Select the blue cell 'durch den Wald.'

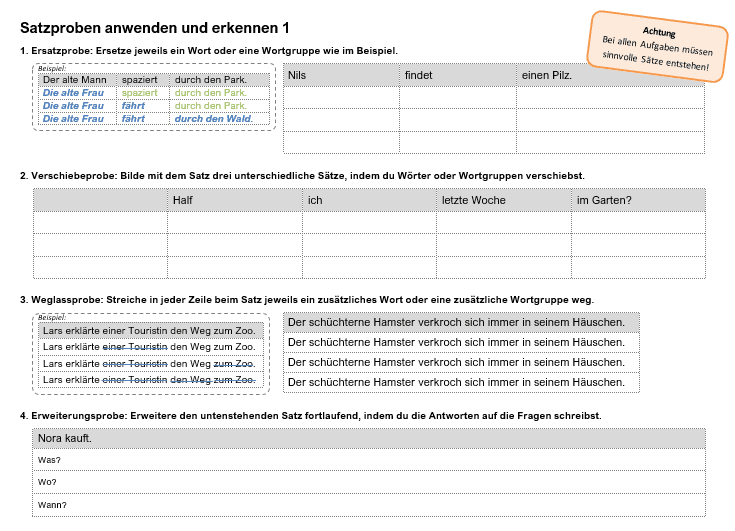(219, 119)
